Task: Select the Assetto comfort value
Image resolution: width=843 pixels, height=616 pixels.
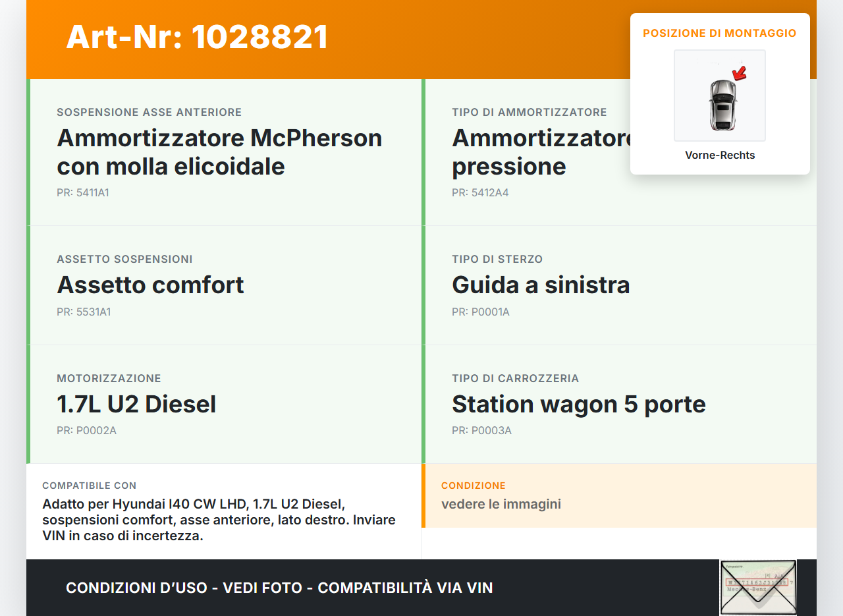Action: click(x=150, y=285)
